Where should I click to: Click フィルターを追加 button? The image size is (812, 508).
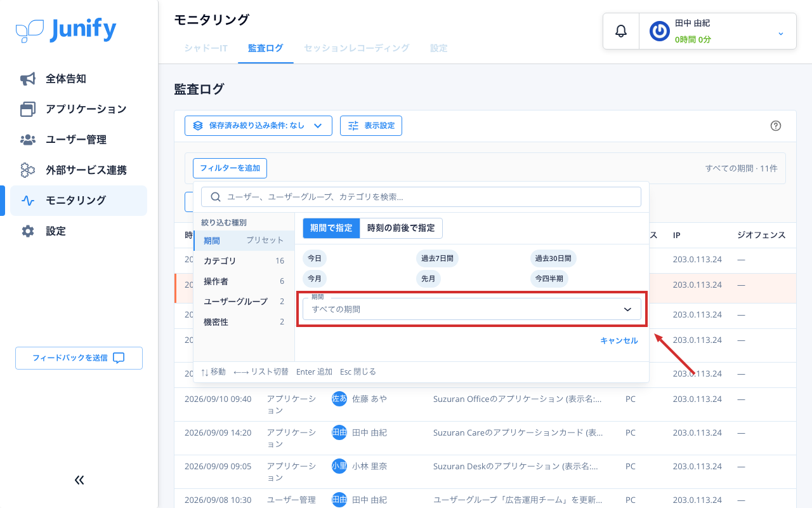point(230,168)
